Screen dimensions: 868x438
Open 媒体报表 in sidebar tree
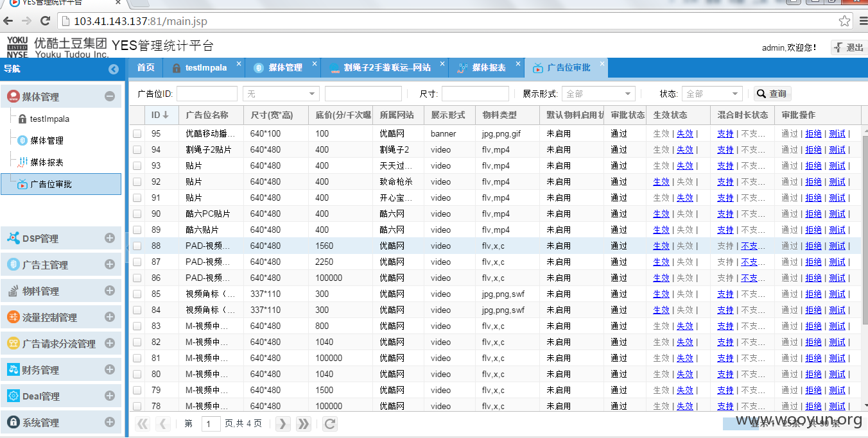click(x=47, y=162)
